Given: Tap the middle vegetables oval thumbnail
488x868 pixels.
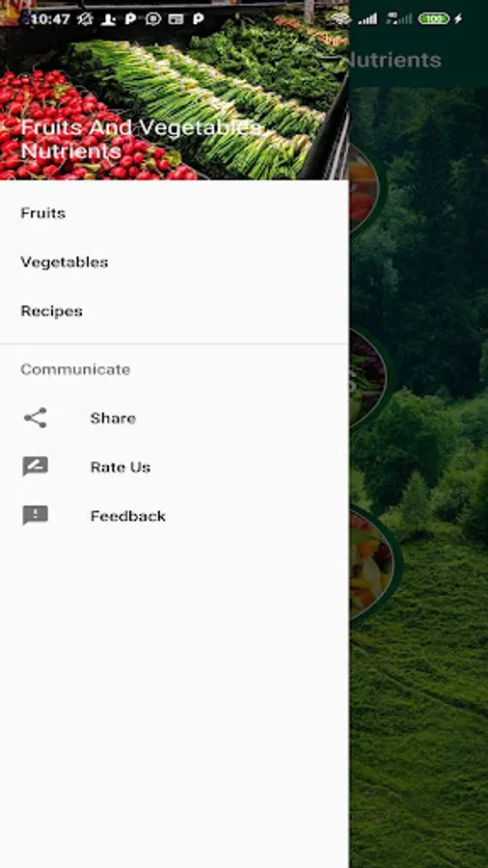Looking at the screenshot, I should 368,377.
